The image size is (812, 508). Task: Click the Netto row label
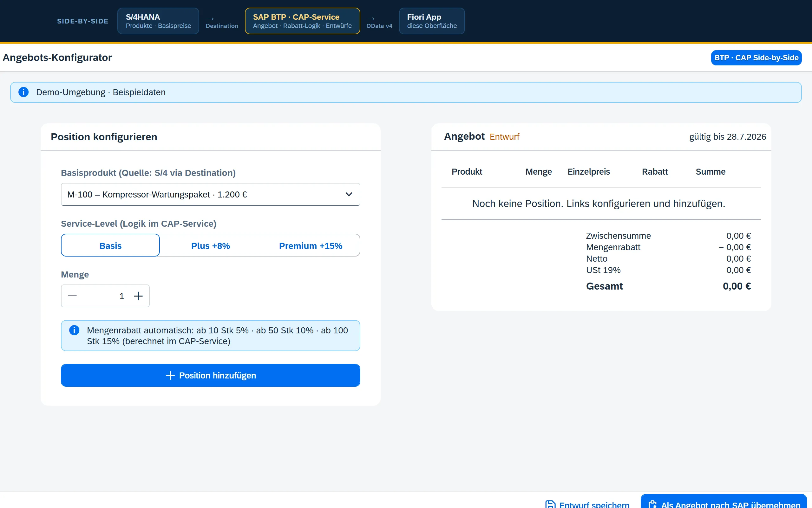(597, 259)
